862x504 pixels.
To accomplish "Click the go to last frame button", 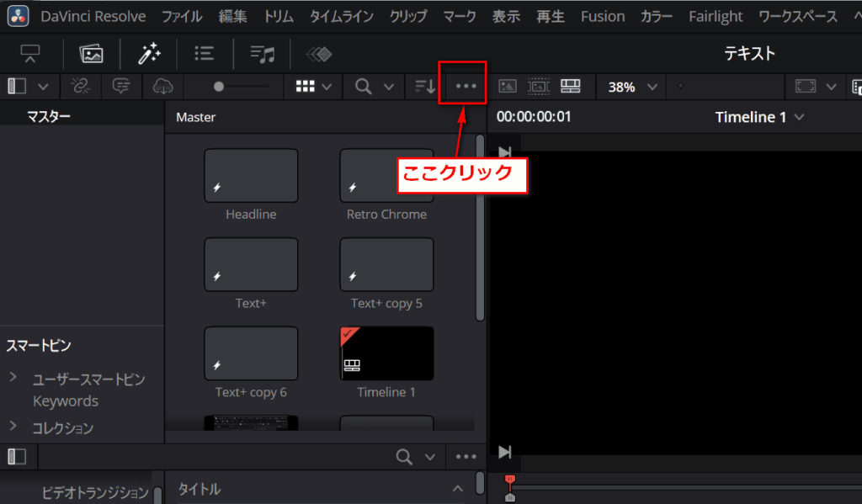I will (505, 452).
